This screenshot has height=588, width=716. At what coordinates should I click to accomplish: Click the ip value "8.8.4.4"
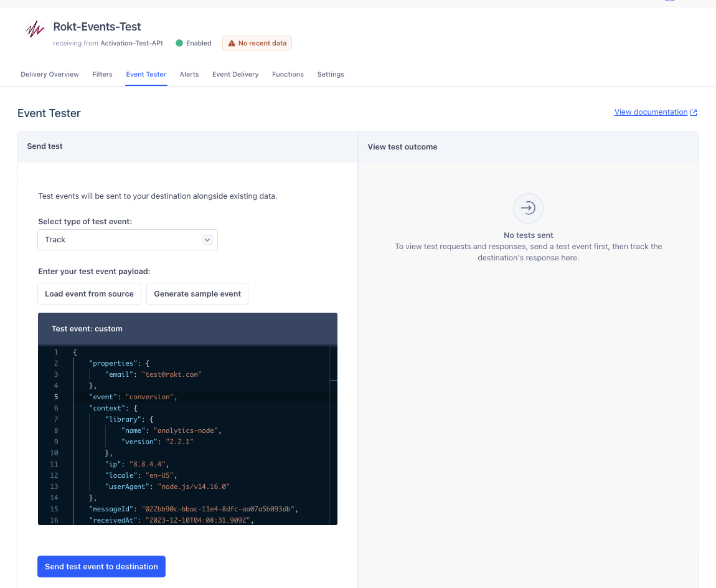pos(148,463)
